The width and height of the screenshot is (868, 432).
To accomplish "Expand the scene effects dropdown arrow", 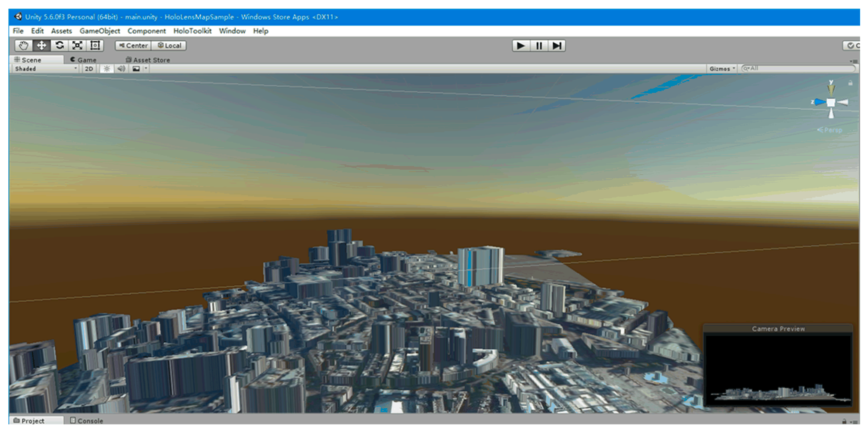I will tap(146, 68).
